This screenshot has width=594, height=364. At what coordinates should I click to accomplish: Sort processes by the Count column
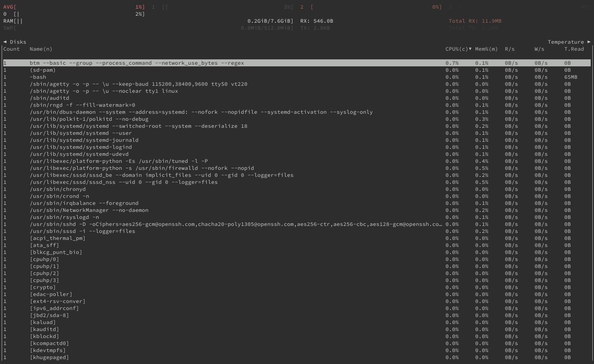12,49
